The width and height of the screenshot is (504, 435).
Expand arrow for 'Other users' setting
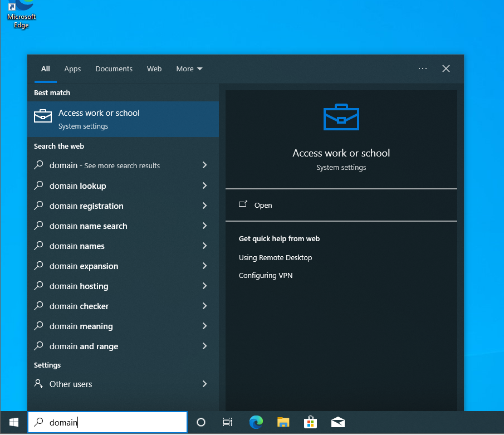(x=205, y=384)
